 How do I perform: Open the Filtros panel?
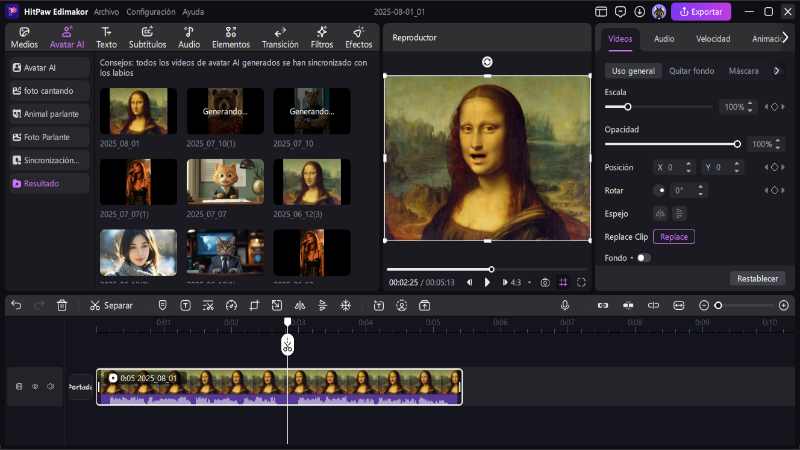click(321, 38)
